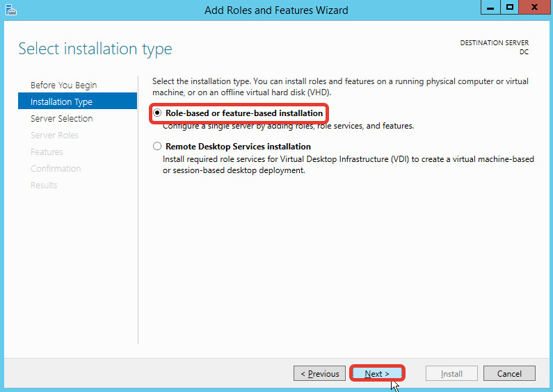The image size is (553, 392).
Task: Click the Results step in the sidebar
Action: 44,186
